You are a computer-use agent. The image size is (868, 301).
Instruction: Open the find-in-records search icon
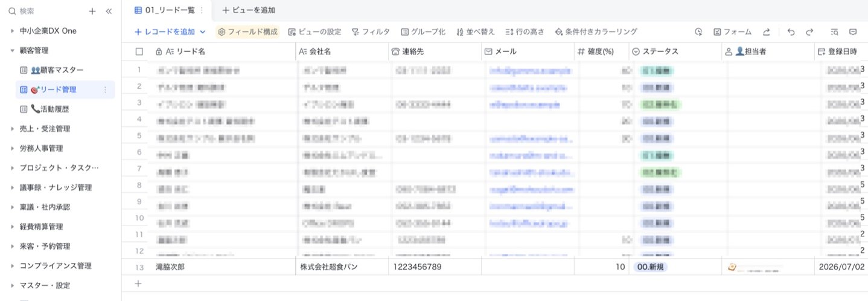pyautogui.click(x=834, y=31)
